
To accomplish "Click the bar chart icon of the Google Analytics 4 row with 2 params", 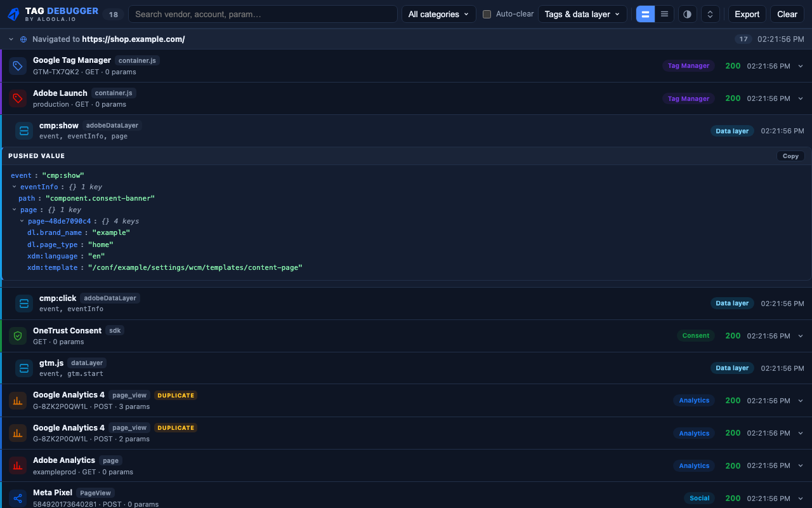I will click(x=18, y=433).
